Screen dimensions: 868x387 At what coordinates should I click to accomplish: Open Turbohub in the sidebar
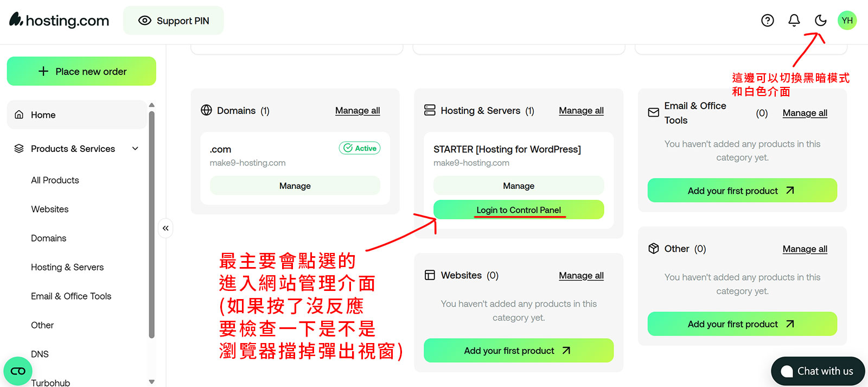50,382
